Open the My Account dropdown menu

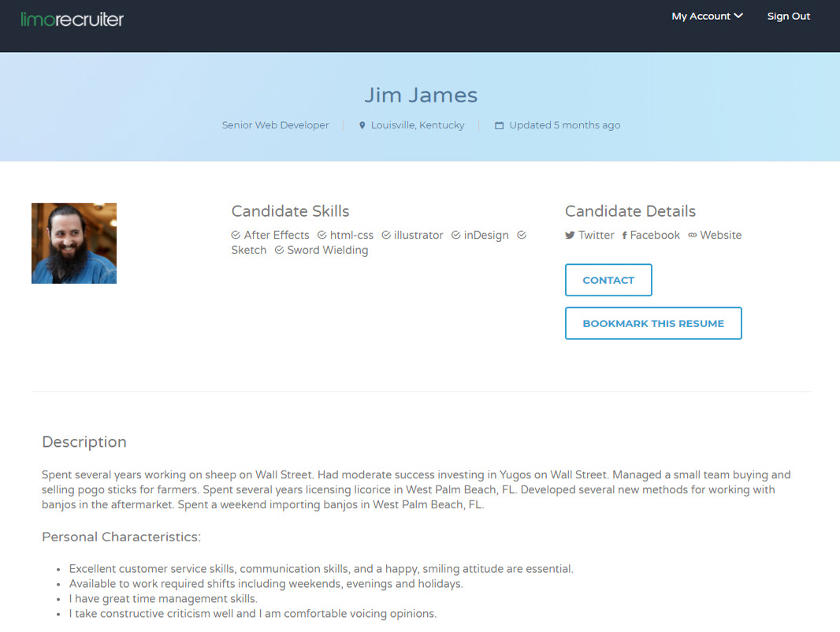tap(707, 16)
